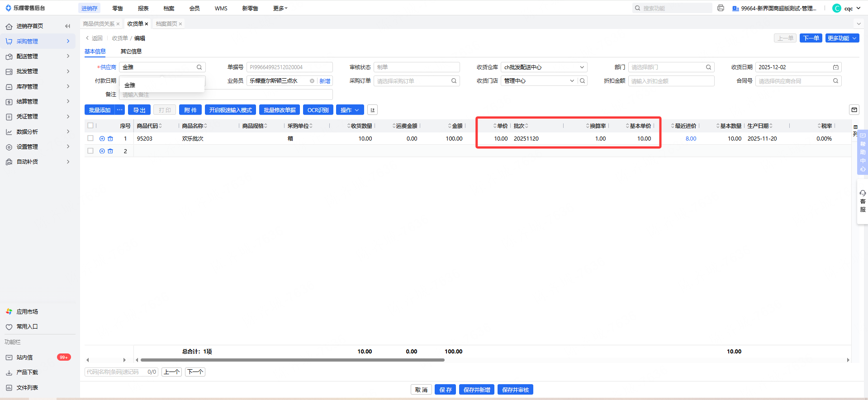Expand 配送管理 in sidebar

(38, 56)
